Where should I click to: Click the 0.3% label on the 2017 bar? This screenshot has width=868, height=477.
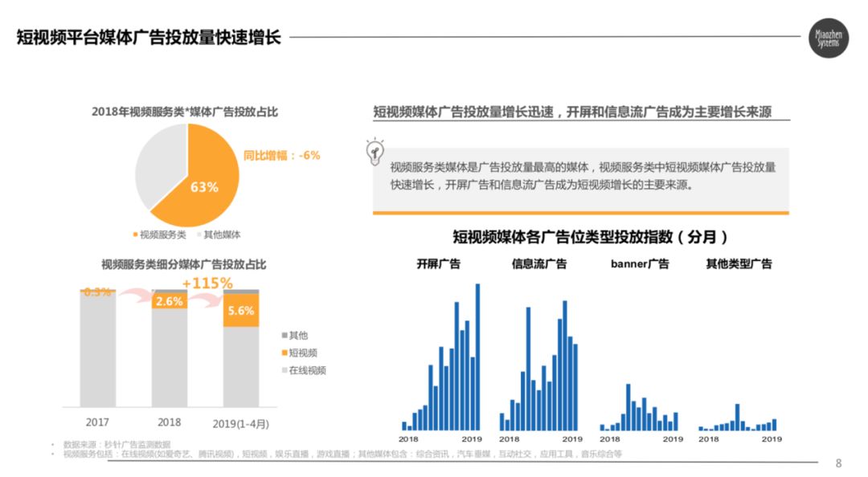coord(97,291)
